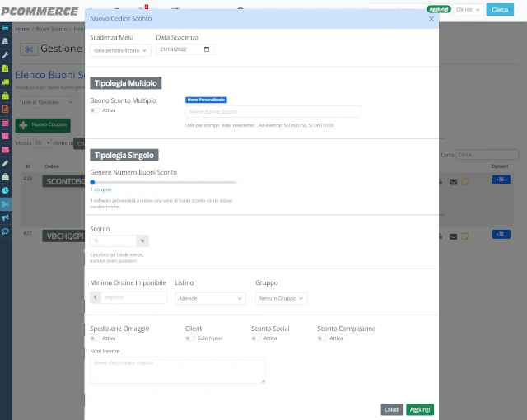Click Home breadcrumb link
527x420 pixels.
pos(22,29)
